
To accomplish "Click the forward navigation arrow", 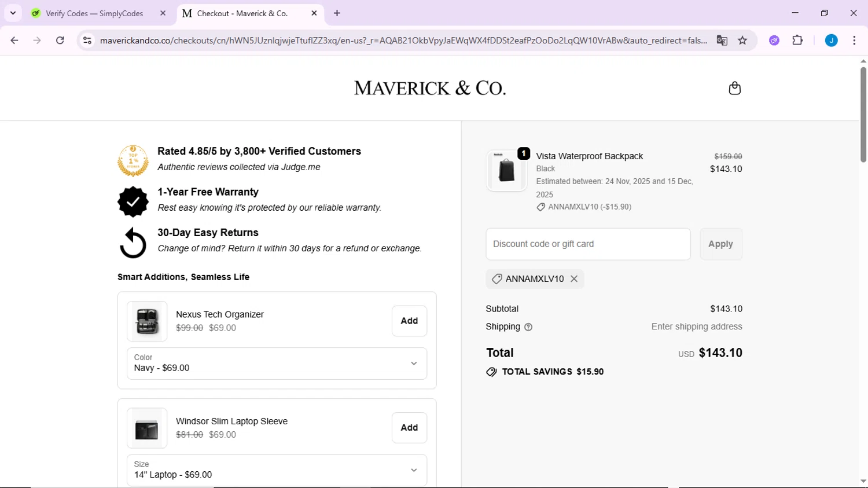I will [x=37, y=41].
